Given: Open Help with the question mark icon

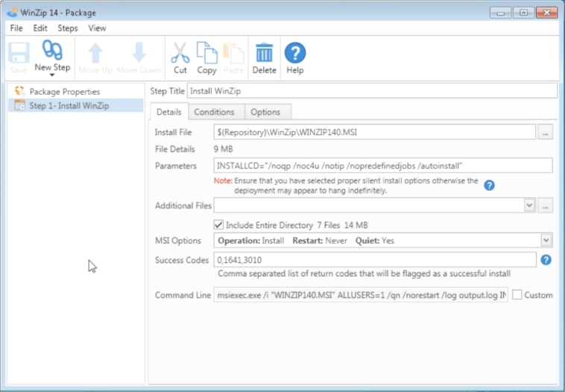Looking at the screenshot, I should click(295, 53).
